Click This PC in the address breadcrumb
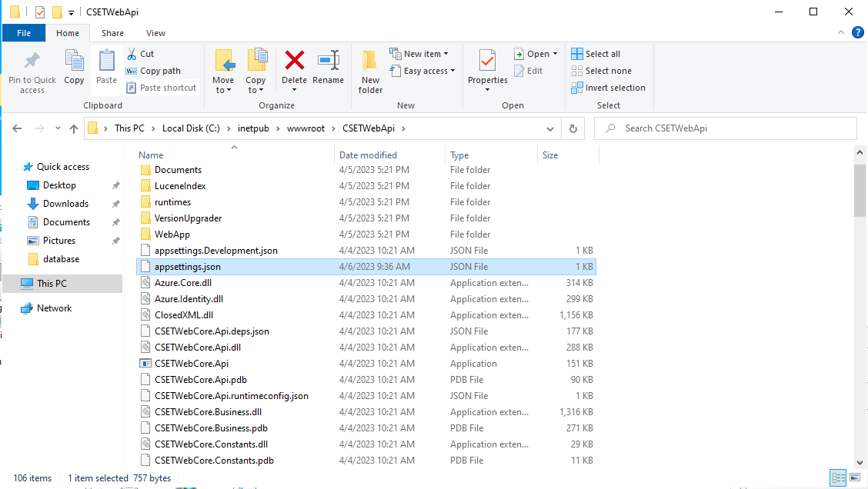Viewport: 868px width, 489px height. [x=129, y=128]
